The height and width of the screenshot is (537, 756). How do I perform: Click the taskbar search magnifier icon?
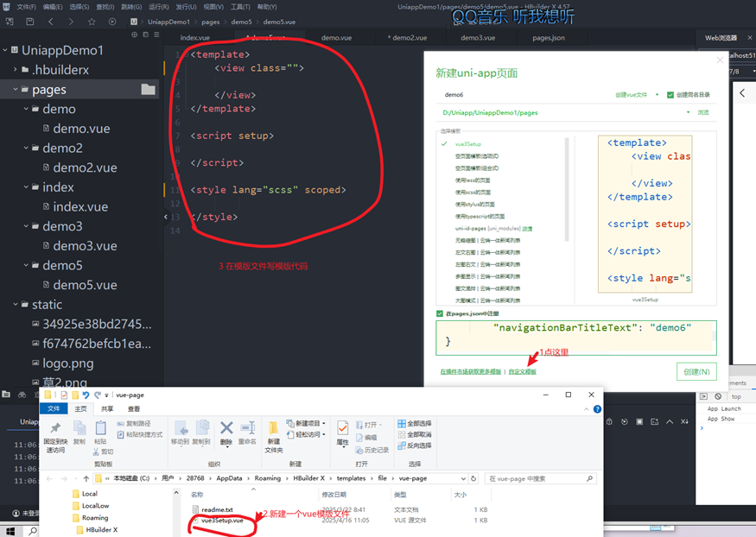coord(32,531)
